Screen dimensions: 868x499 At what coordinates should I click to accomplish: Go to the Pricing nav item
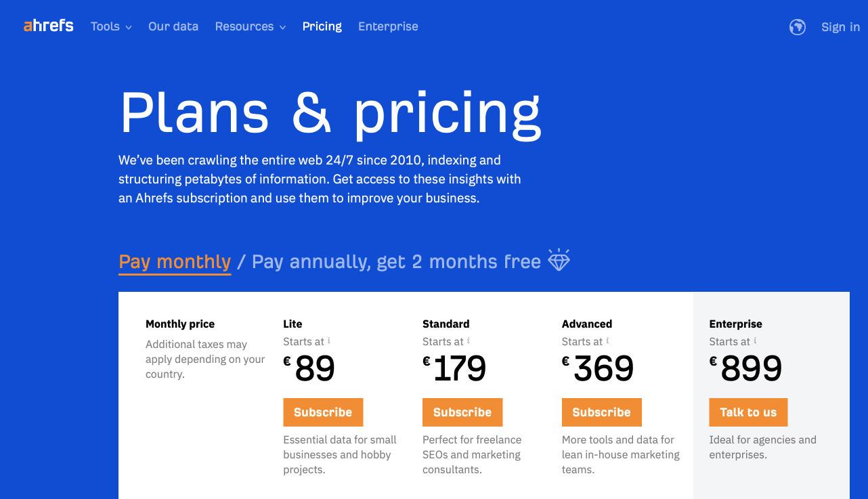tap(322, 26)
